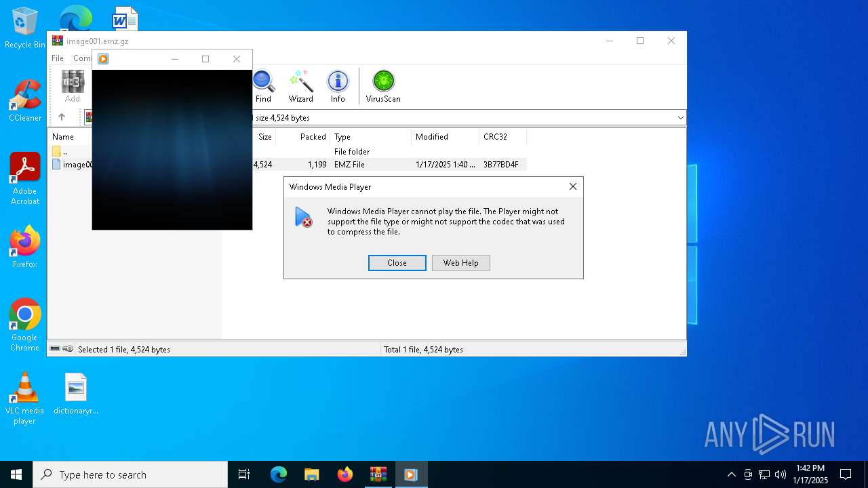Viewport: 868px width, 488px height.
Task: Switch to Windows Media Player taskbar button
Action: tap(411, 474)
